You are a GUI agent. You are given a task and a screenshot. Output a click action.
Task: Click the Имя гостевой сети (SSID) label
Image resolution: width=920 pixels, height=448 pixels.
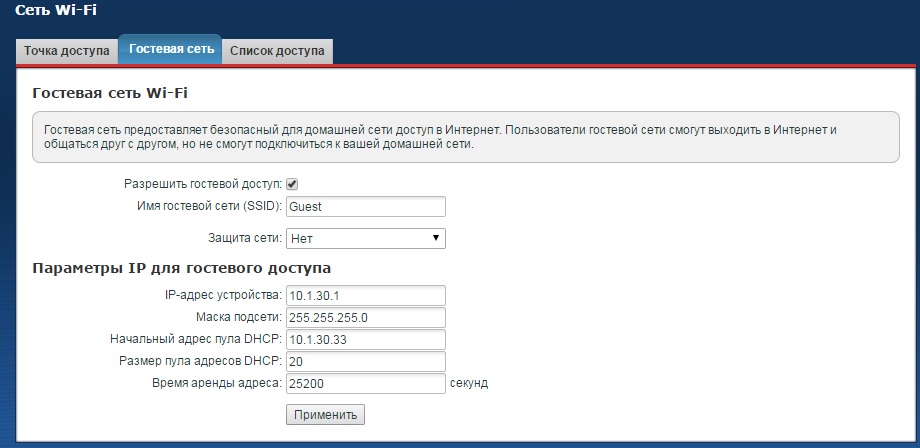pos(208,206)
